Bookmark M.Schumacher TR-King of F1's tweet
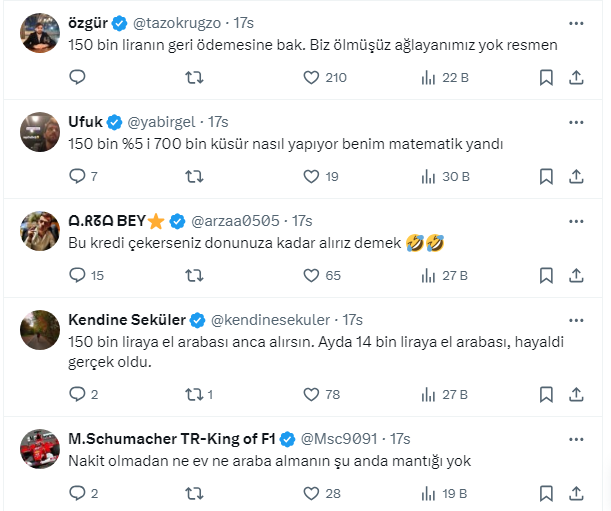Image resolution: width=611 pixels, height=511 pixels. coord(546,493)
